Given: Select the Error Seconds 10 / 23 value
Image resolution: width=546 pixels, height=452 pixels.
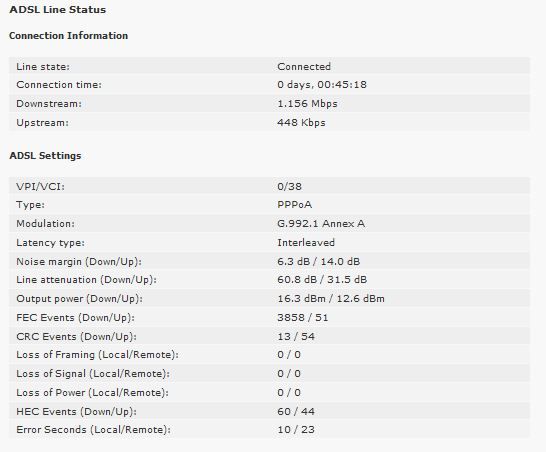Looking at the screenshot, I should 296,430.
